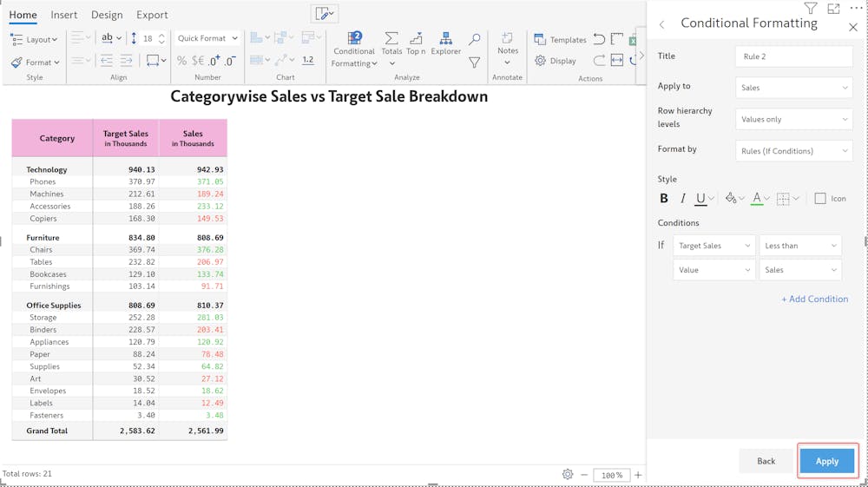
Task: Open the Format by Rules dropdown
Action: [794, 150]
